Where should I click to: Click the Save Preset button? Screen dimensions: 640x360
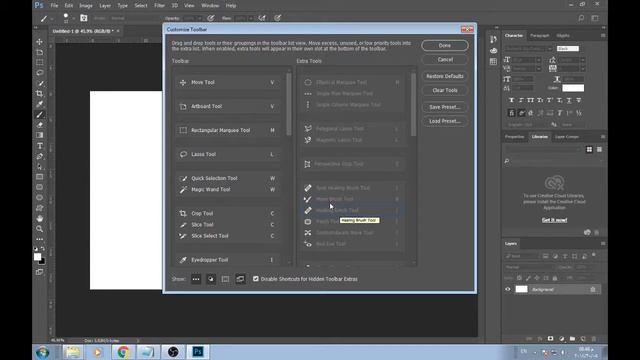[x=445, y=107]
